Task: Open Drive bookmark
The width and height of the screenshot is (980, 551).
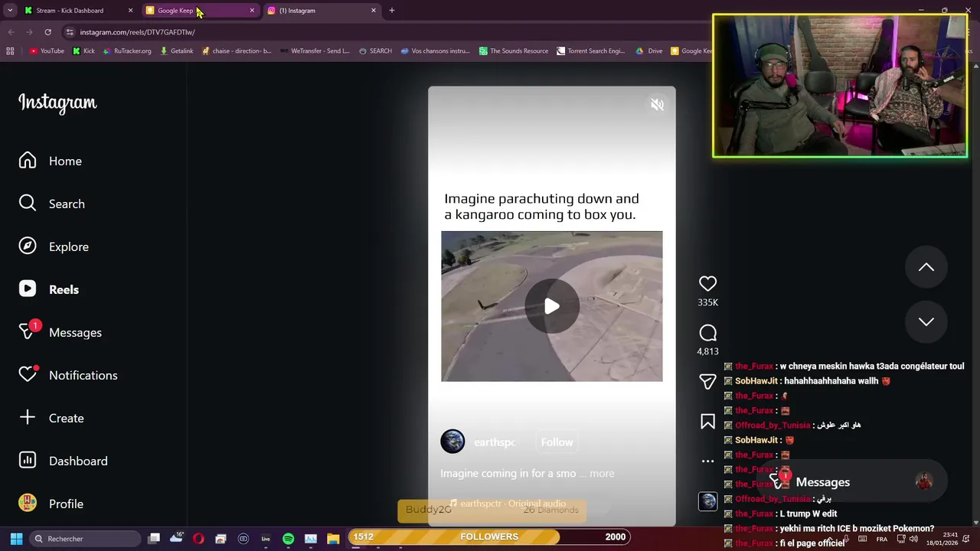Action: point(648,51)
